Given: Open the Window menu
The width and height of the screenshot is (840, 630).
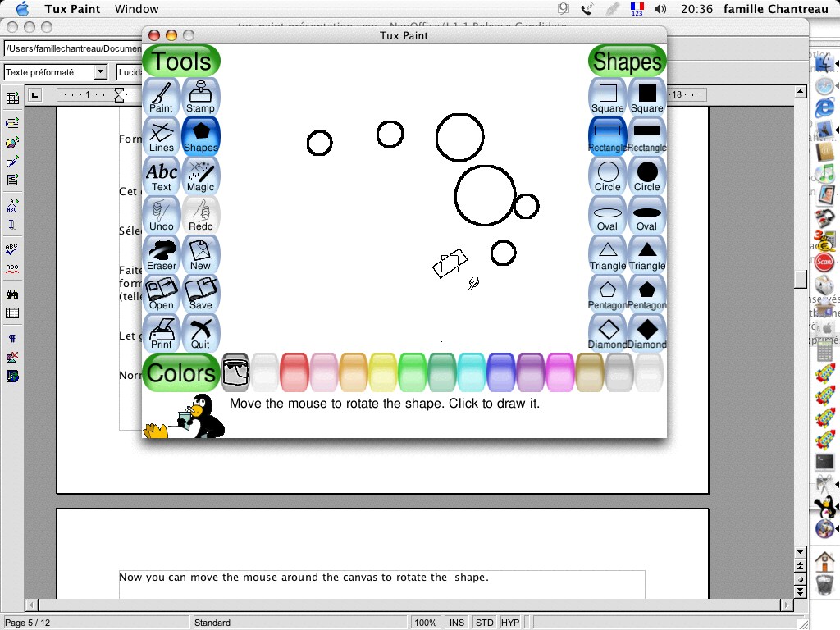Looking at the screenshot, I should pyautogui.click(x=136, y=9).
